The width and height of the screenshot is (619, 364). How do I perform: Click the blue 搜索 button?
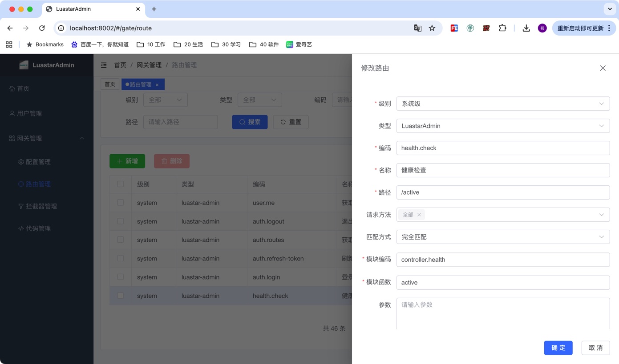[x=250, y=122]
